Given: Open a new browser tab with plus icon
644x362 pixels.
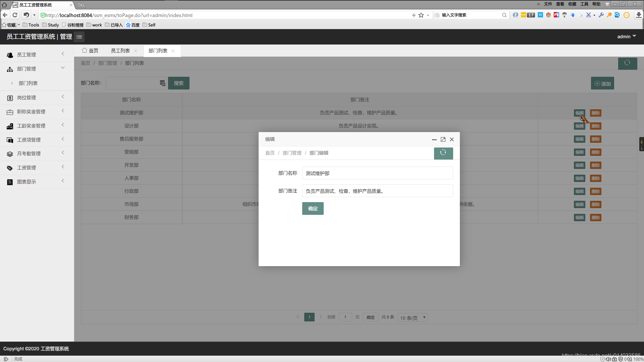Looking at the screenshot, I should [81, 5].
